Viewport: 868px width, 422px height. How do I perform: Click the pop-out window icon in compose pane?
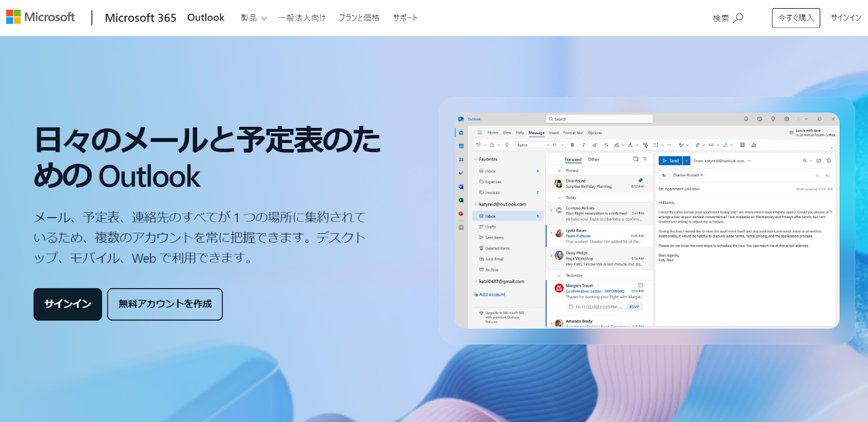[819, 161]
